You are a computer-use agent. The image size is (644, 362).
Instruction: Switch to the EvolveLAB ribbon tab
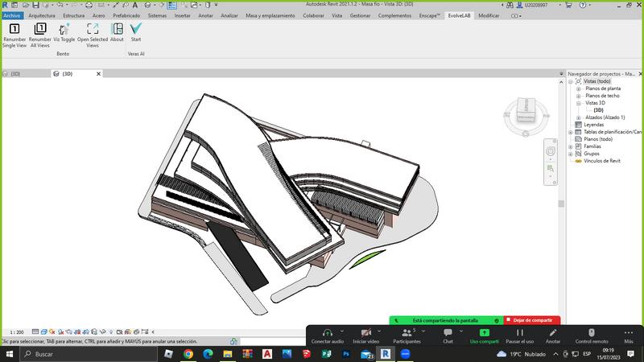coord(458,15)
